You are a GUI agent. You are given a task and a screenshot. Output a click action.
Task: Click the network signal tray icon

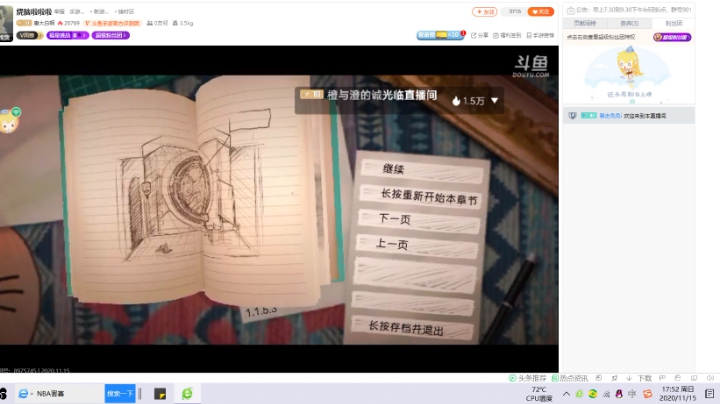pyautogui.click(x=606, y=394)
